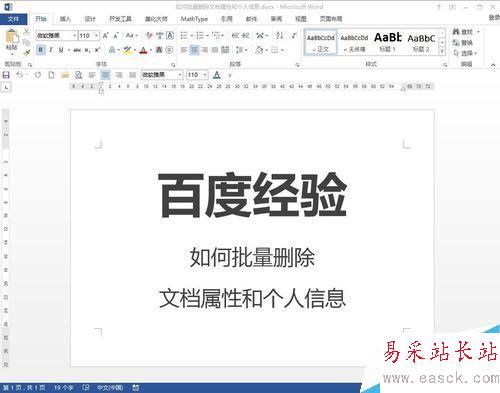Open Print Preview magnifier icon
The height and width of the screenshot is (393, 500).
click(x=78, y=75)
